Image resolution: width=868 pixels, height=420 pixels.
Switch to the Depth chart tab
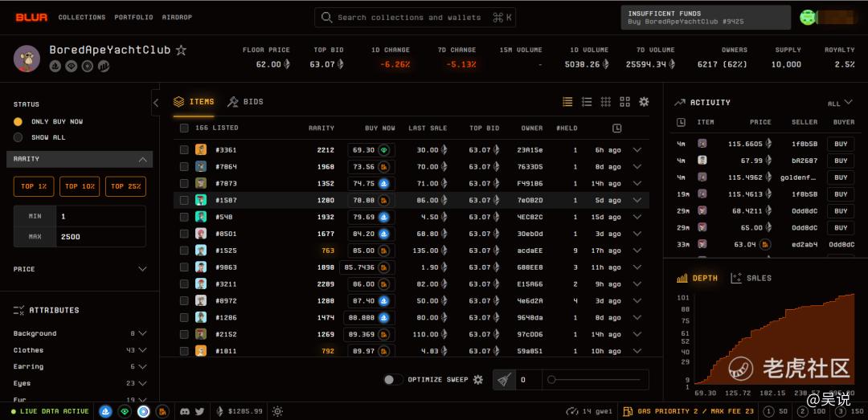coord(697,278)
